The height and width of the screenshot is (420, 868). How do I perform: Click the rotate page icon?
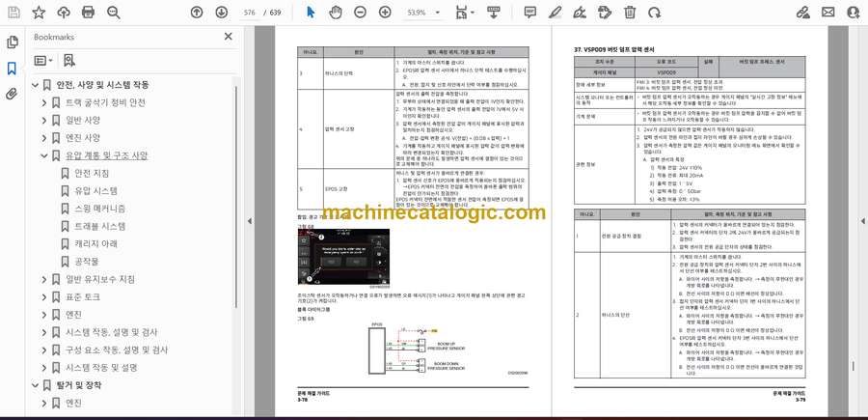point(654,13)
